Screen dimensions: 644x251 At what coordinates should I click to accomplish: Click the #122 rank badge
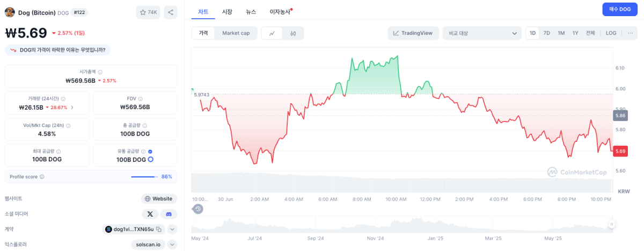(x=79, y=12)
